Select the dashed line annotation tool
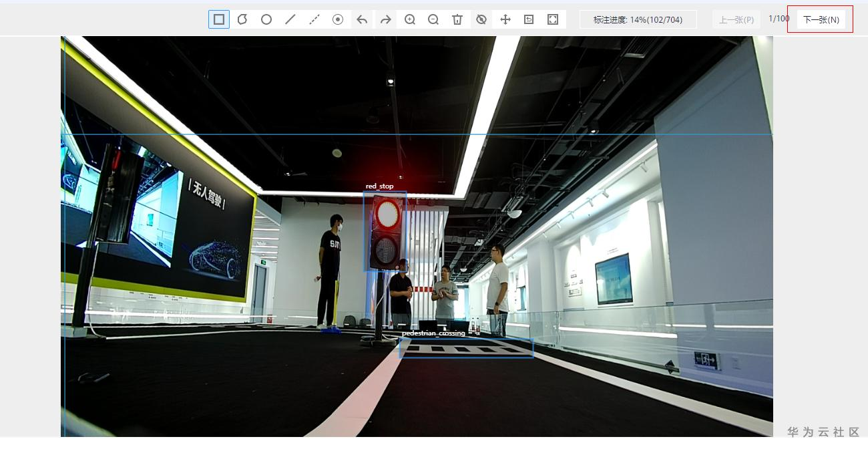Image resolution: width=868 pixels, height=449 pixels. click(314, 19)
